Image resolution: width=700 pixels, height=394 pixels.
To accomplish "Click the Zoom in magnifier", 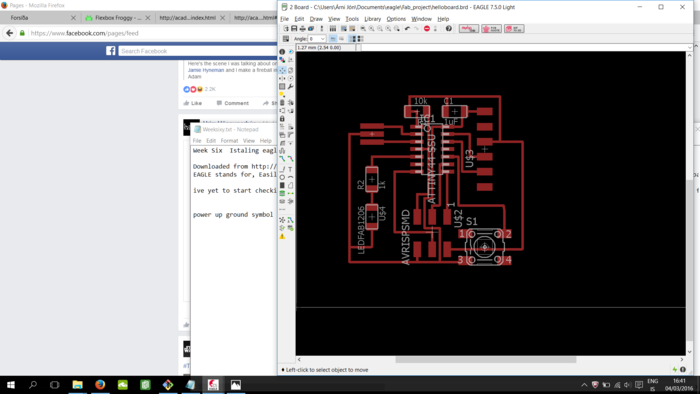I will click(371, 29).
